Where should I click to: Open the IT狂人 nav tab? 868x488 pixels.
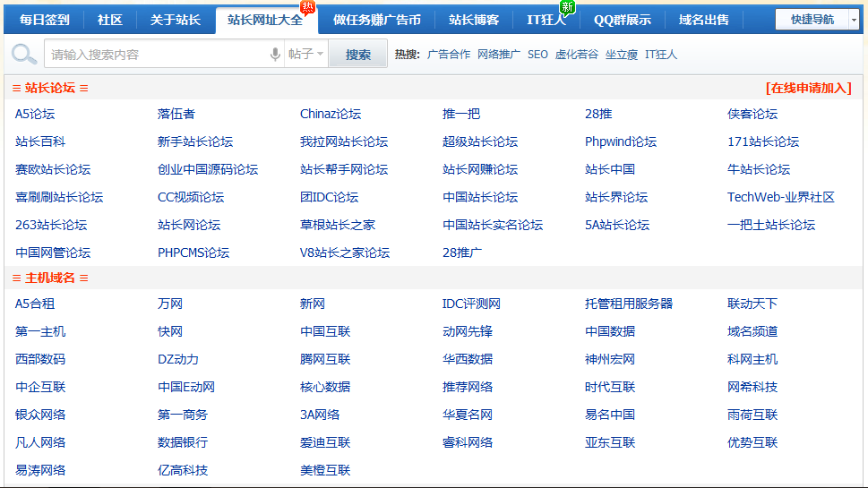546,20
